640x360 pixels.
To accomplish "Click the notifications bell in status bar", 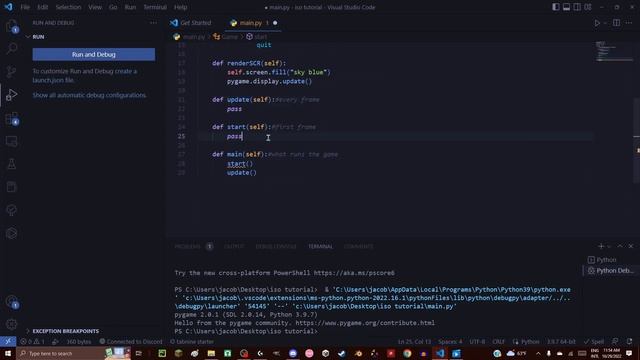I will [x=629, y=341].
